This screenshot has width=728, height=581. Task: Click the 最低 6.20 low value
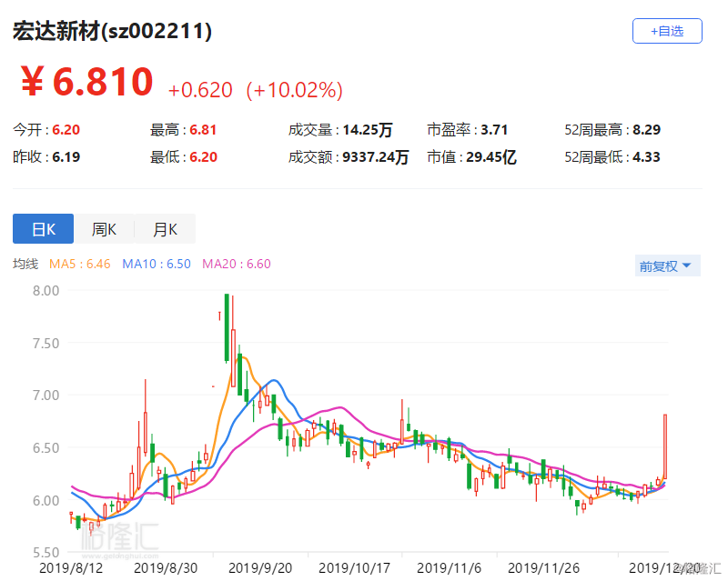click(x=184, y=157)
